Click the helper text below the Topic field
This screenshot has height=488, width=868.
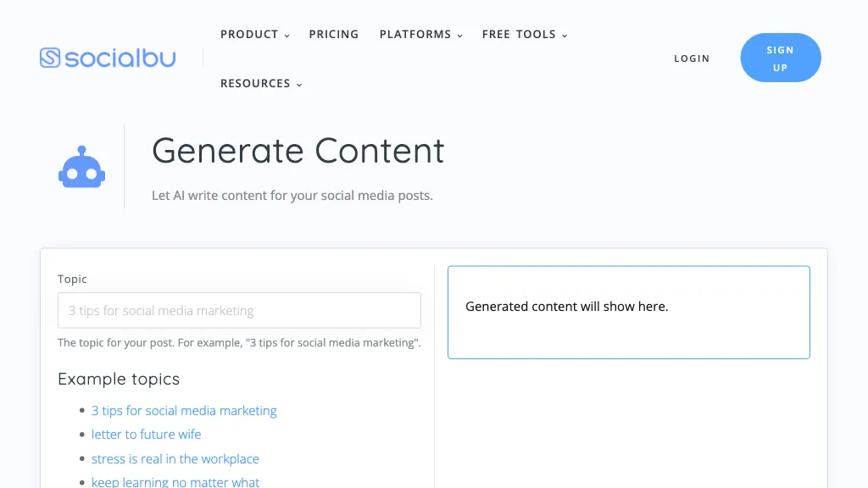pyautogui.click(x=239, y=343)
